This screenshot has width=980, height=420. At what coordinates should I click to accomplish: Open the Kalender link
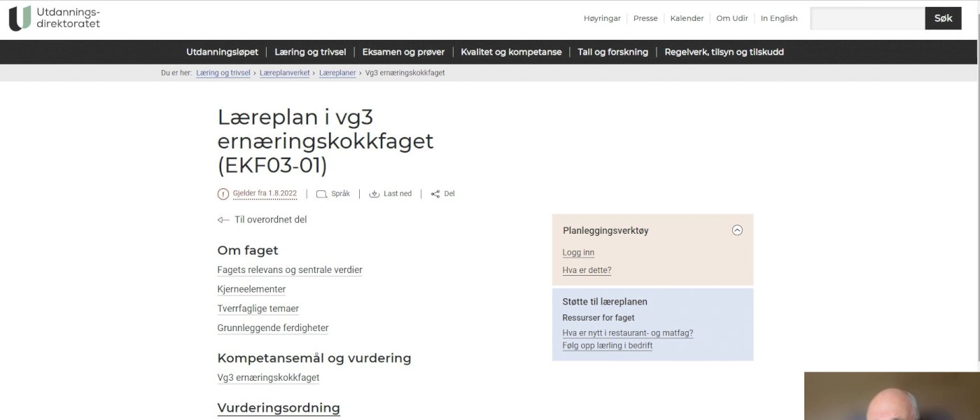point(687,18)
